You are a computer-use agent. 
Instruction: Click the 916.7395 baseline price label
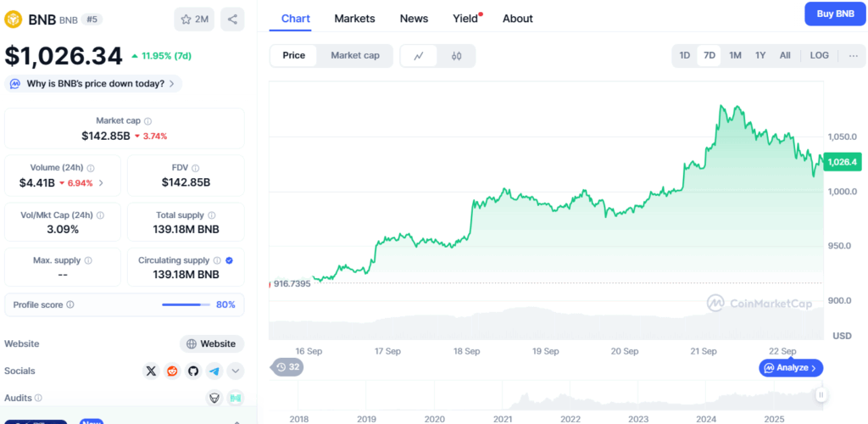(x=292, y=283)
